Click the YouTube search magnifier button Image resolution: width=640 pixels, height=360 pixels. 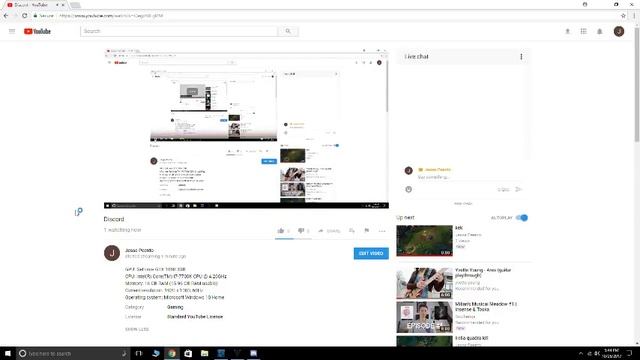coord(288,31)
